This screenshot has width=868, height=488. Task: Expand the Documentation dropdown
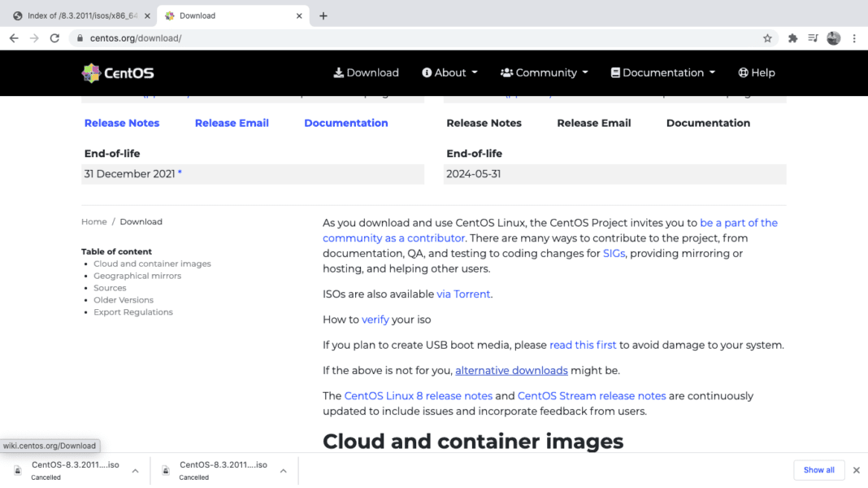pos(662,72)
